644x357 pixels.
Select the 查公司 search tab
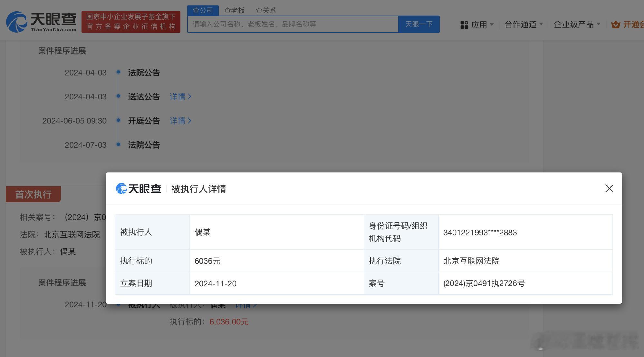point(203,10)
